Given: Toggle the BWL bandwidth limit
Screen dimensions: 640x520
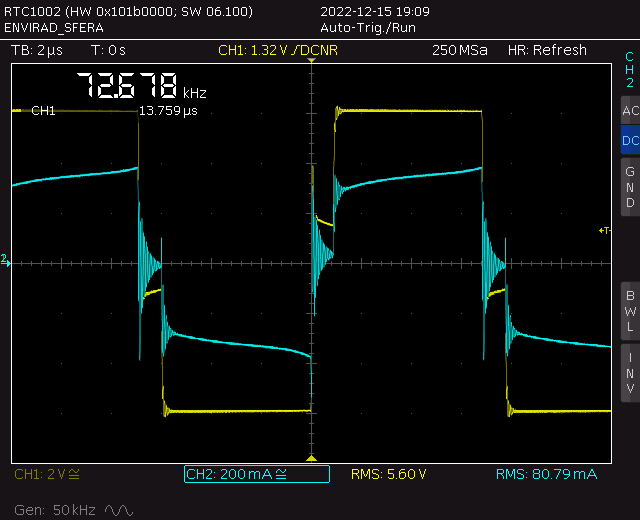Looking at the screenshot, I should [x=630, y=311].
